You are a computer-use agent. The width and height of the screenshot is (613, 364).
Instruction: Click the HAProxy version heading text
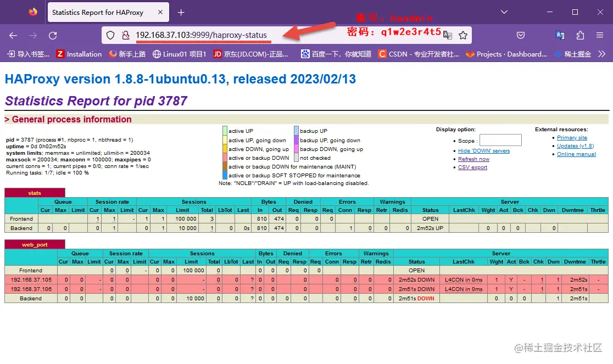tap(180, 79)
